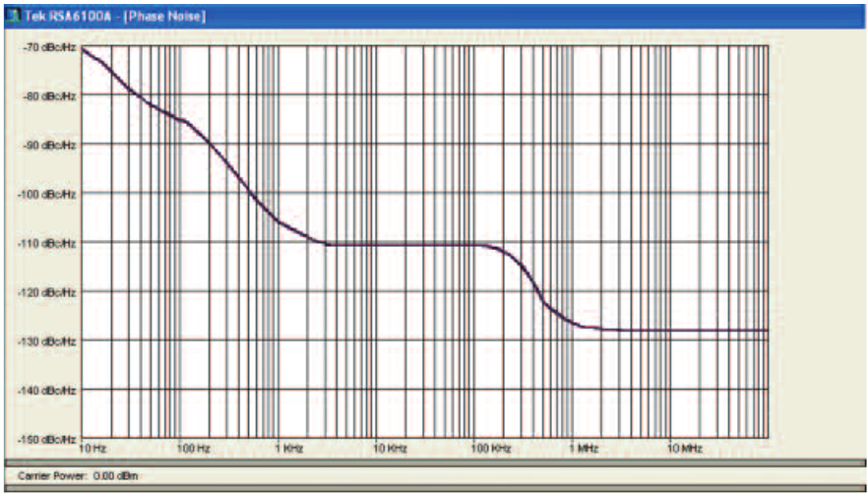Click the 1 MHz frequency axis label
The height and width of the screenshot is (495, 868).
pos(585,449)
